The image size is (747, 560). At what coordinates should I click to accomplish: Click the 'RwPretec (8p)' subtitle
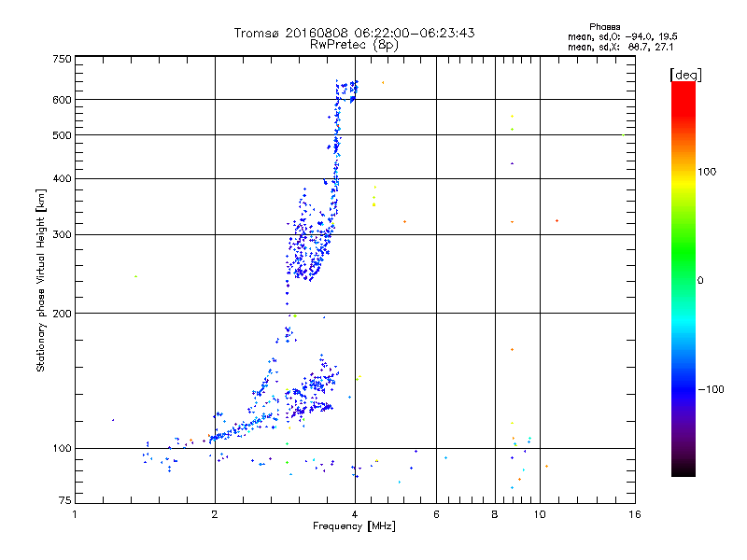click(354, 45)
